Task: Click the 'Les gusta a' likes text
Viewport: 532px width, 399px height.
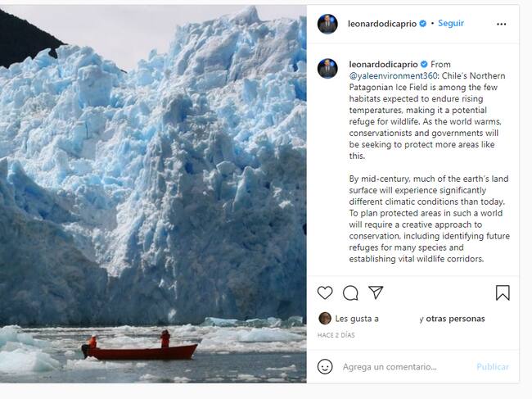Action: click(357, 319)
